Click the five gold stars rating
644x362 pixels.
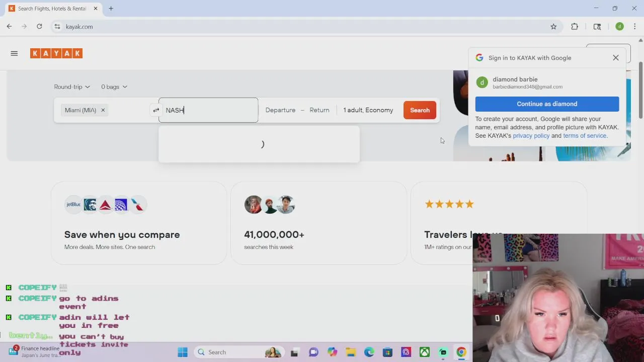click(x=449, y=204)
